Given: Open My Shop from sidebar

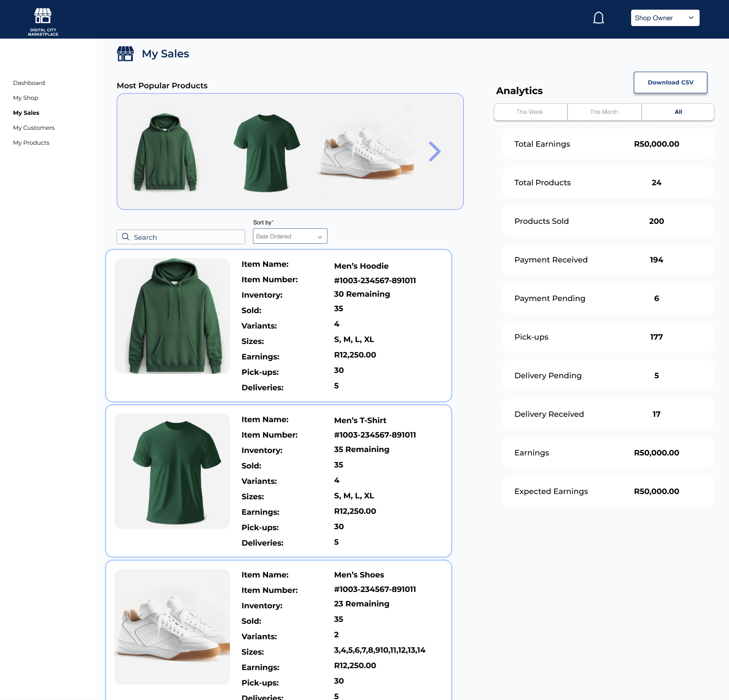Looking at the screenshot, I should (26, 98).
